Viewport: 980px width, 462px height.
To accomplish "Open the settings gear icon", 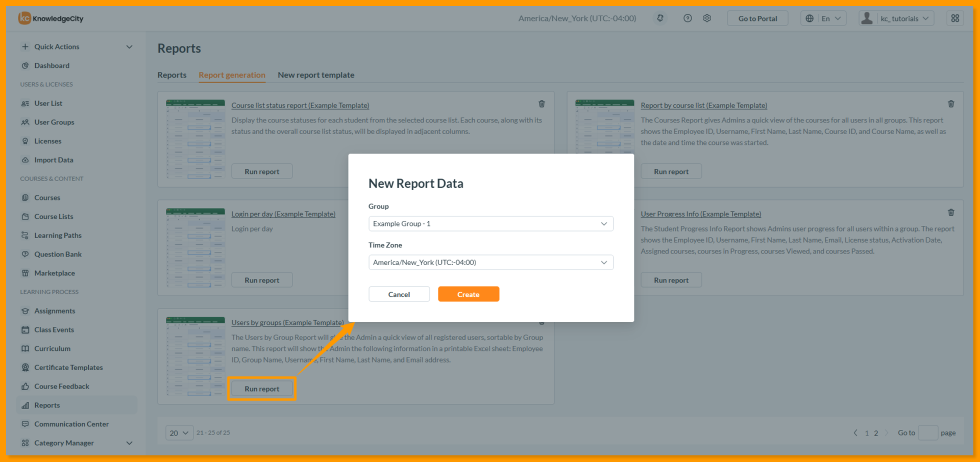I will [x=707, y=18].
